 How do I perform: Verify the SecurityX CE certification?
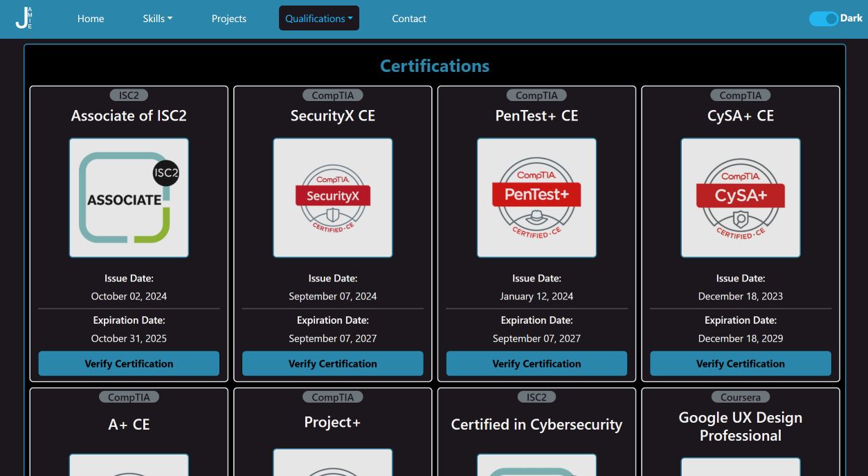(x=332, y=363)
